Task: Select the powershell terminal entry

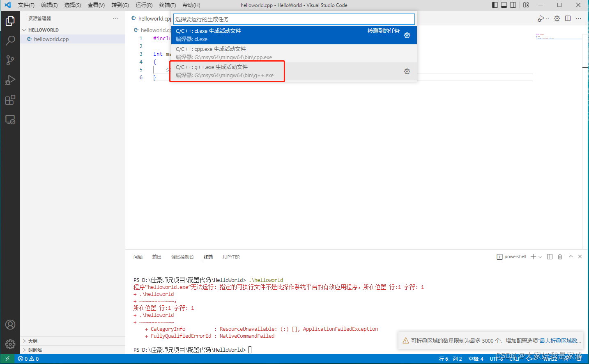Action: point(511,257)
